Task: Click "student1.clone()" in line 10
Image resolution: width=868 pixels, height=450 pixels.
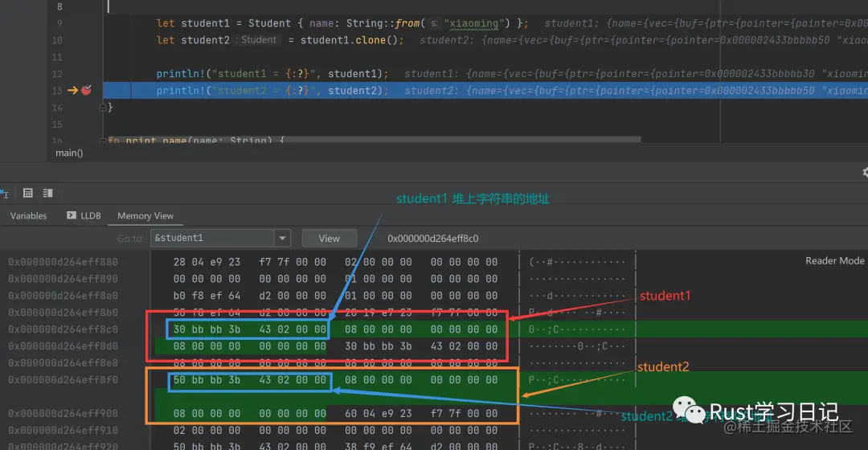Action: point(348,40)
